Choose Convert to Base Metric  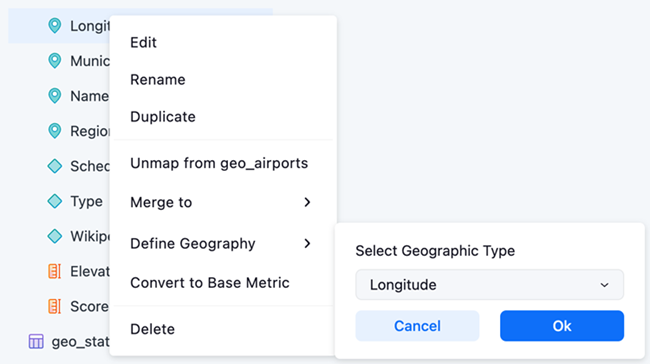210,283
